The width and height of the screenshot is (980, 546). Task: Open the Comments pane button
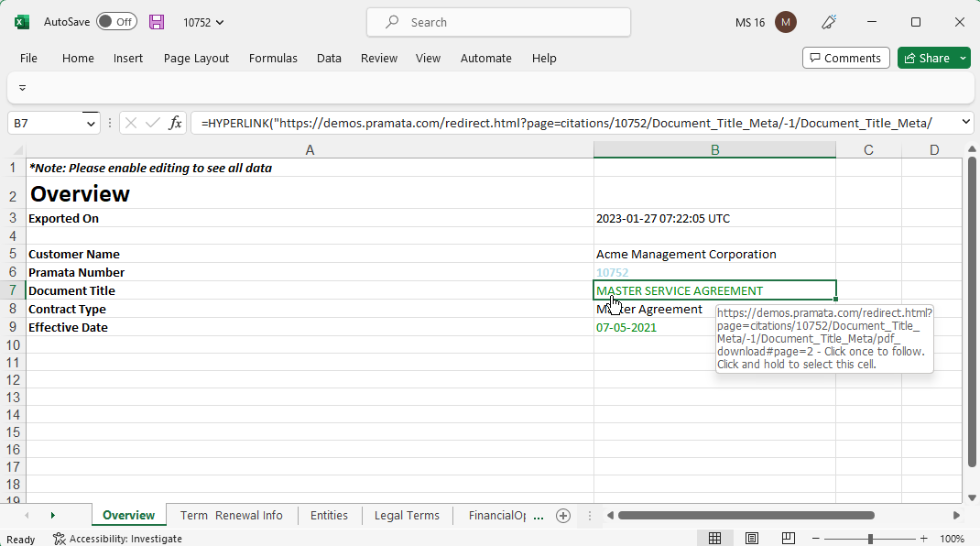pos(845,58)
